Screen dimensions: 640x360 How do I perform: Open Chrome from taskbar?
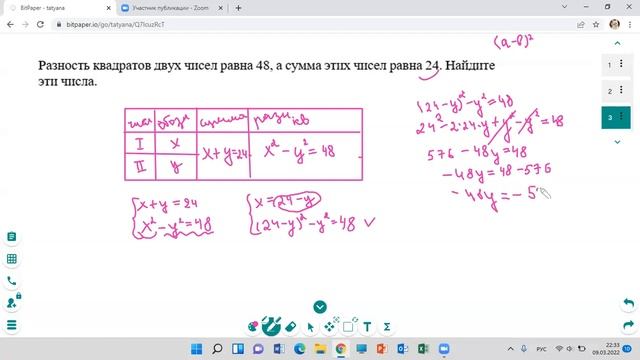click(x=341, y=349)
